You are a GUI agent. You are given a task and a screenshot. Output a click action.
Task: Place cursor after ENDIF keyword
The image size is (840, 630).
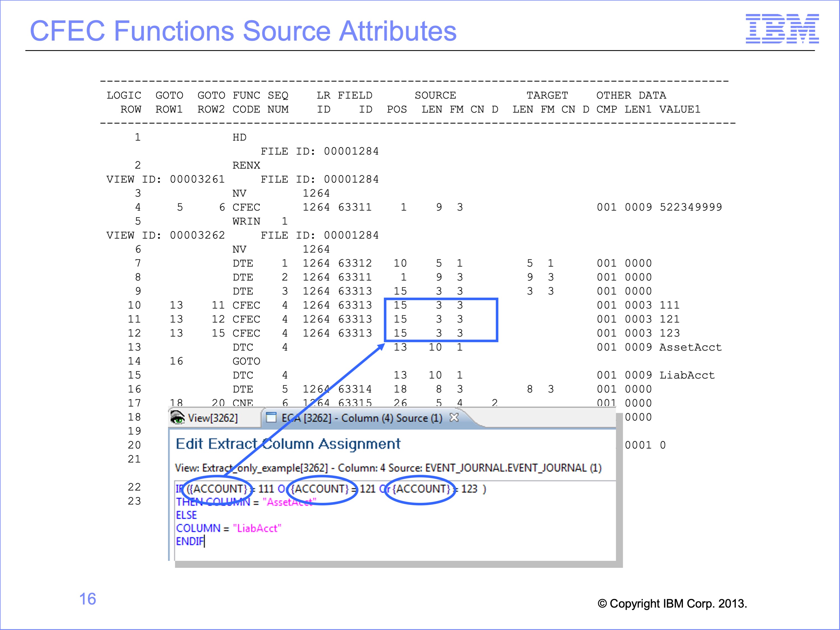pyautogui.click(x=205, y=541)
